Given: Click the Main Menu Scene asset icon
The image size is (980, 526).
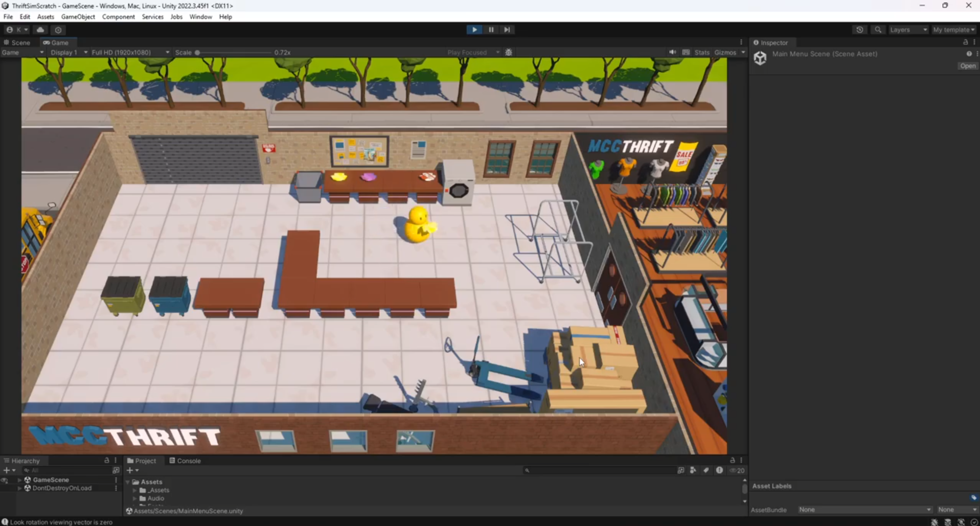Looking at the screenshot, I should (x=760, y=58).
